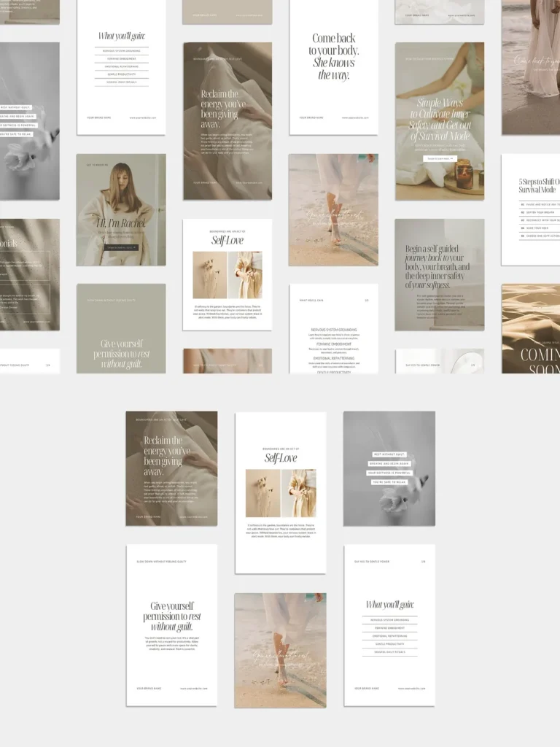Viewport: 560px width, 747px height.
Task: Select the cropped Testimonials card with leaf shadows
Action: point(29,275)
